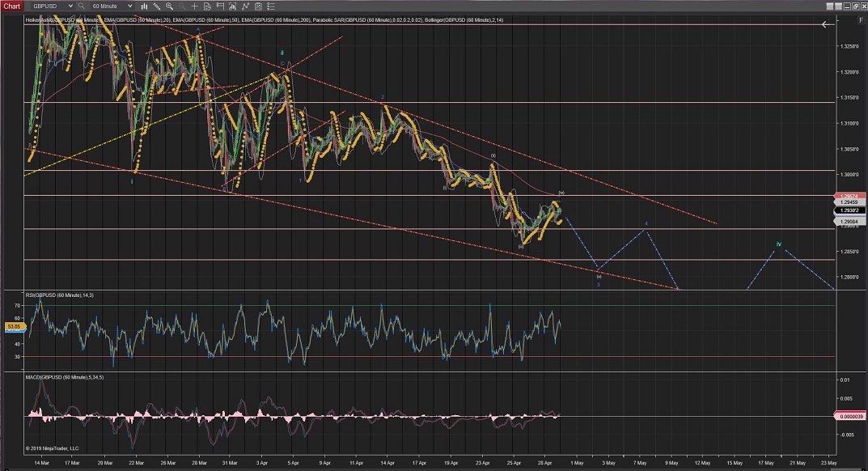Open chart properties list icon

pos(268,6)
